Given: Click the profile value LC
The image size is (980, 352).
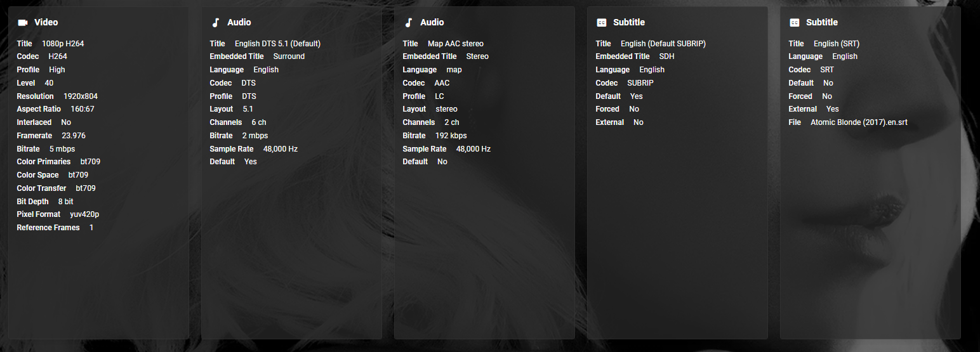Looking at the screenshot, I should click(x=439, y=96).
